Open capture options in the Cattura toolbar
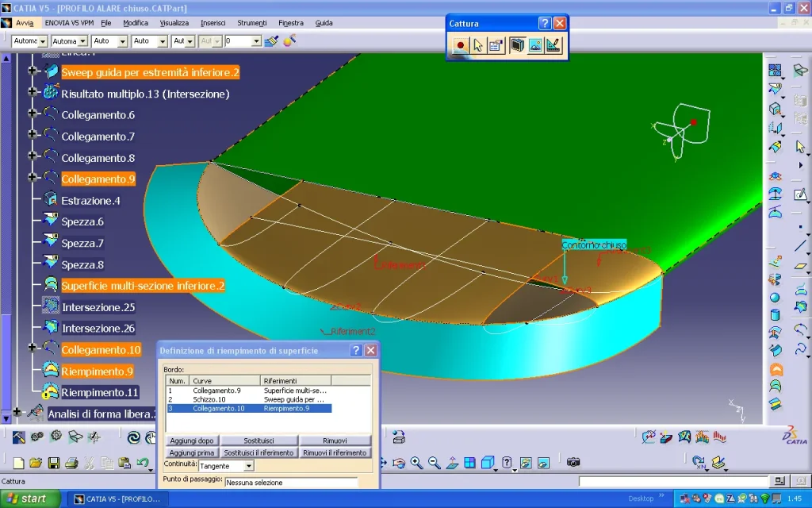This screenshot has height=508, width=812. pos(496,45)
